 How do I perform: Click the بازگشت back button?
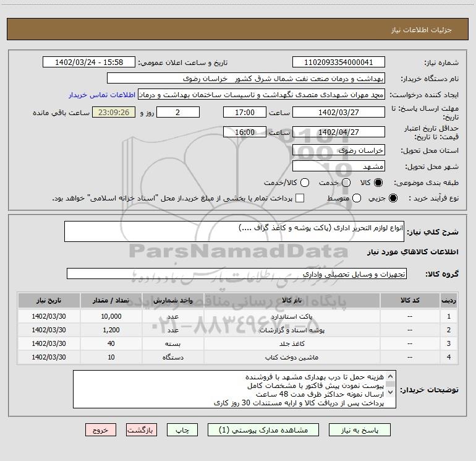tap(142, 430)
